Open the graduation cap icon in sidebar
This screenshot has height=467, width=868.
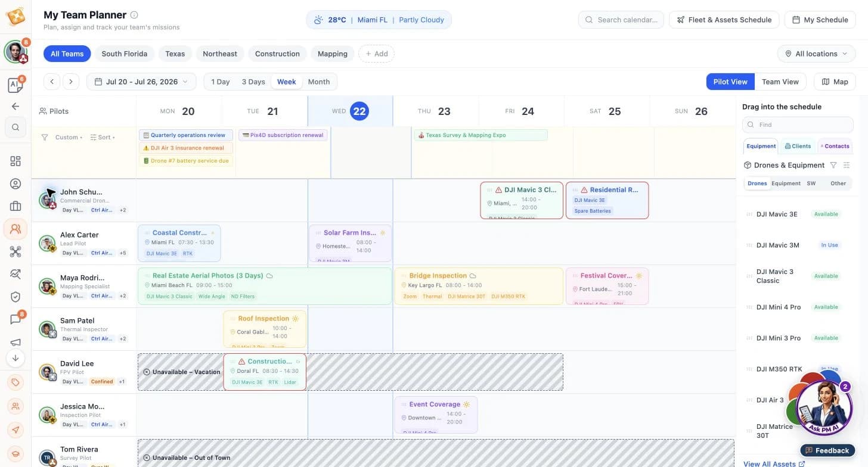[15, 453]
